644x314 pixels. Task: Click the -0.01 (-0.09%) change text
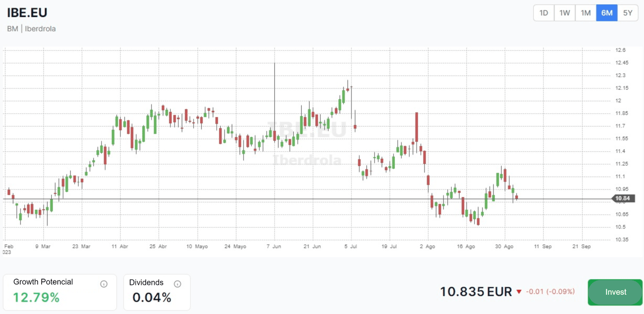(550, 292)
